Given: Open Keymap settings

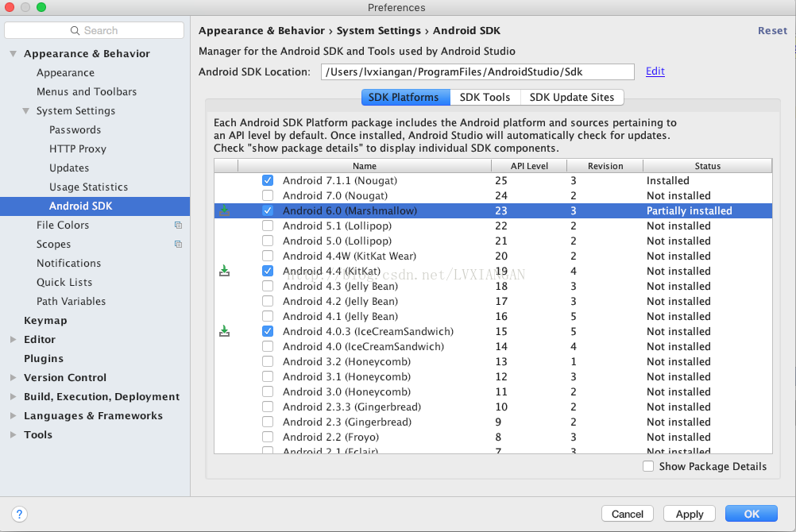Looking at the screenshot, I should 45,320.
